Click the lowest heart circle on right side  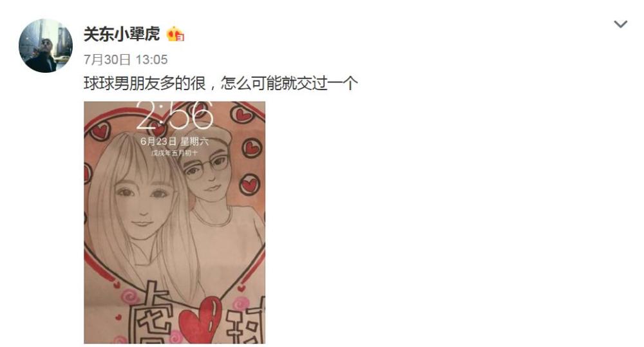click(249, 185)
